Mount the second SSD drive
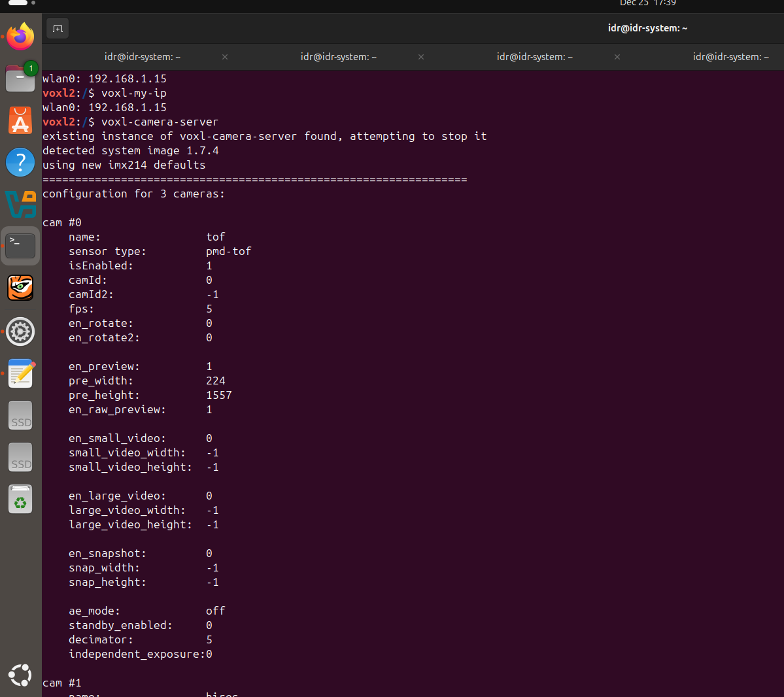This screenshot has height=697, width=784. (20, 457)
